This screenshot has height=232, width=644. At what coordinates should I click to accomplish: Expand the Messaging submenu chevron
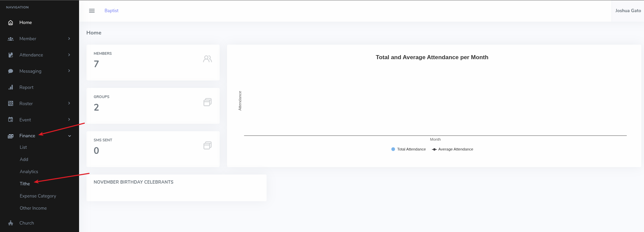69,71
